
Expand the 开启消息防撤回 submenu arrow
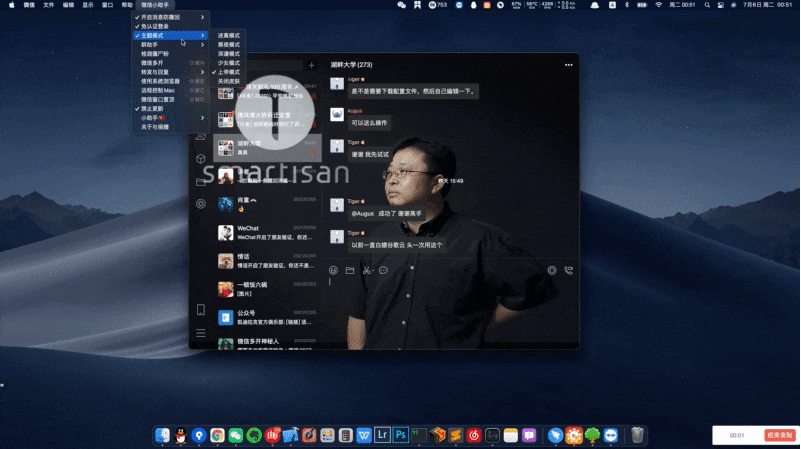[x=202, y=17]
